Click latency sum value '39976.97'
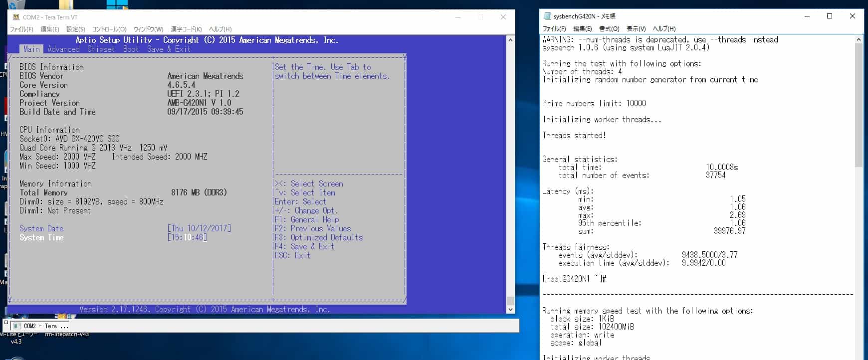 pyautogui.click(x=730, y=231)
